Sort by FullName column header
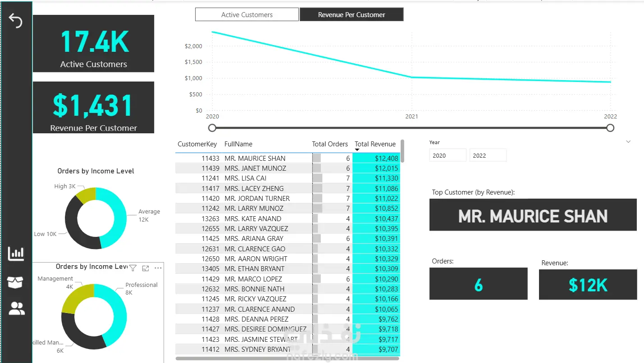Screen dimensions: 644x363 click(x=238, y=144)
